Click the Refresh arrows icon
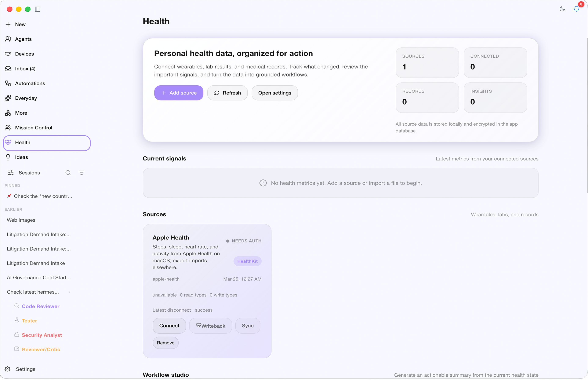Screen dimensions: 588x380 pyautogui.click(x=217, y=93)
